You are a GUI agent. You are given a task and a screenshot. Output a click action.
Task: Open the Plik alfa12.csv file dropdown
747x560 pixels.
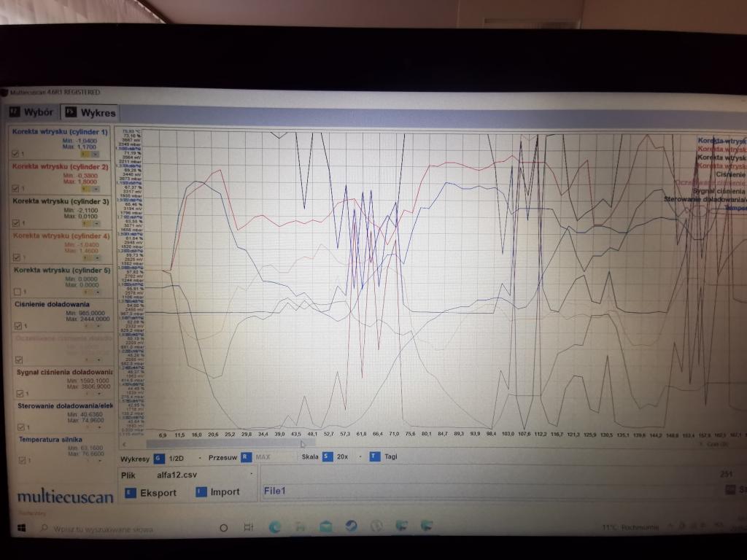252,474
